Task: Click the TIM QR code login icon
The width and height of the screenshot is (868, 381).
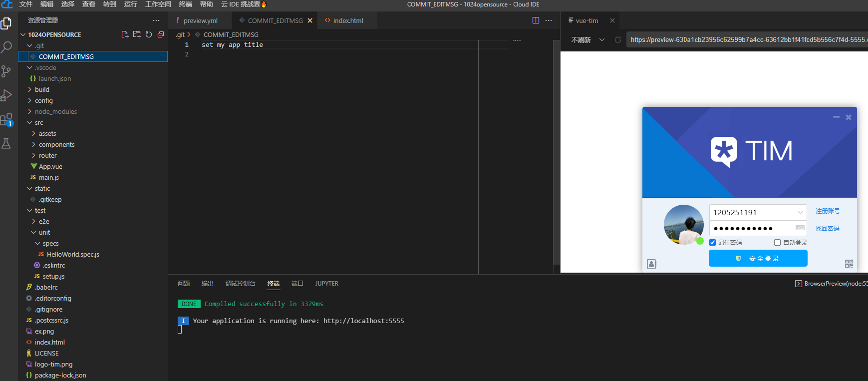Action: coord(849,264)
